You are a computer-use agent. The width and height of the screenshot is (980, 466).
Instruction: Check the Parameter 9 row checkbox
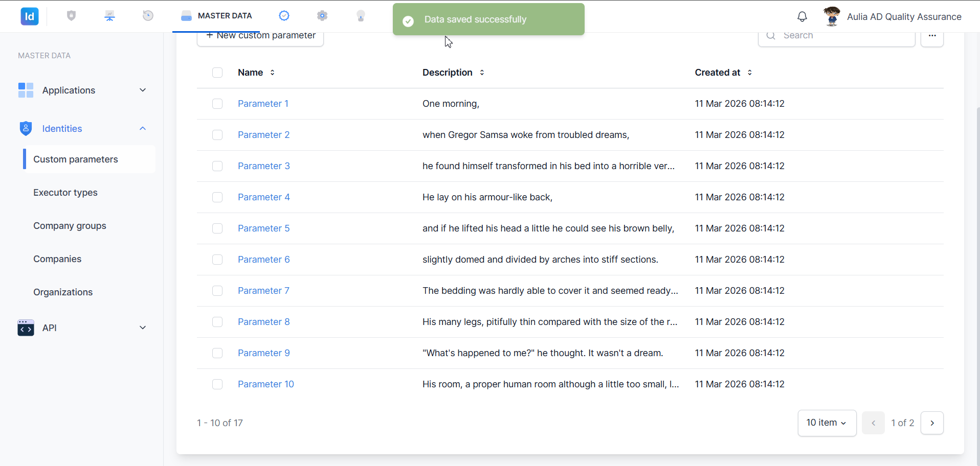pyautogui.click(x=217, y=353)
